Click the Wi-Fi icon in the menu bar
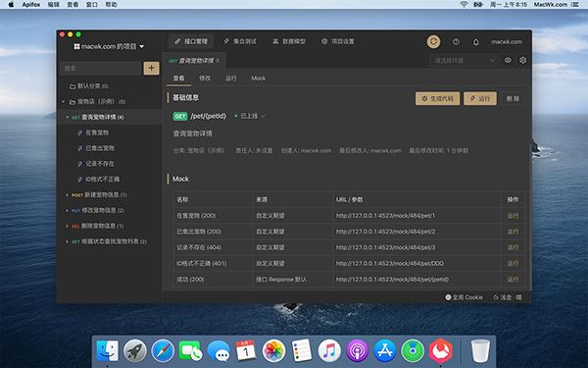This screenshot has width=588, height=368. click(464, 5)
